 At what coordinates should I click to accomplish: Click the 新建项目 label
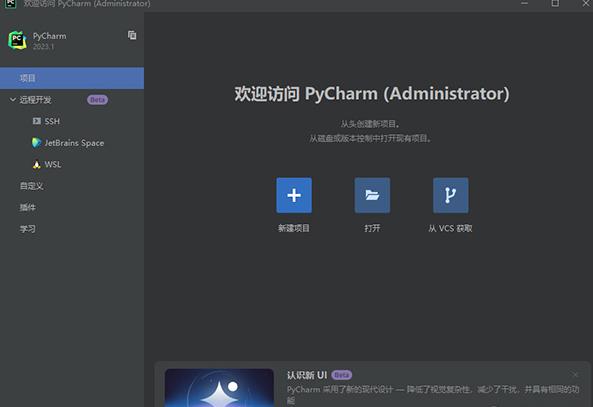(x=294, y=228)
